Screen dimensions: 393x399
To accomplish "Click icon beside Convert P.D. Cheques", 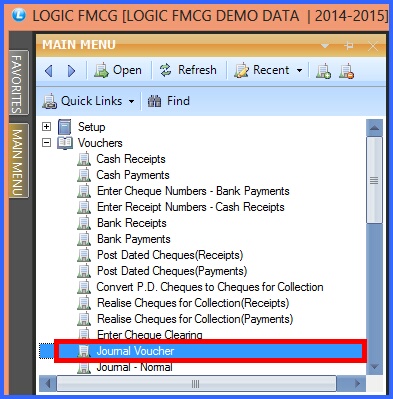I will point(84,287).
